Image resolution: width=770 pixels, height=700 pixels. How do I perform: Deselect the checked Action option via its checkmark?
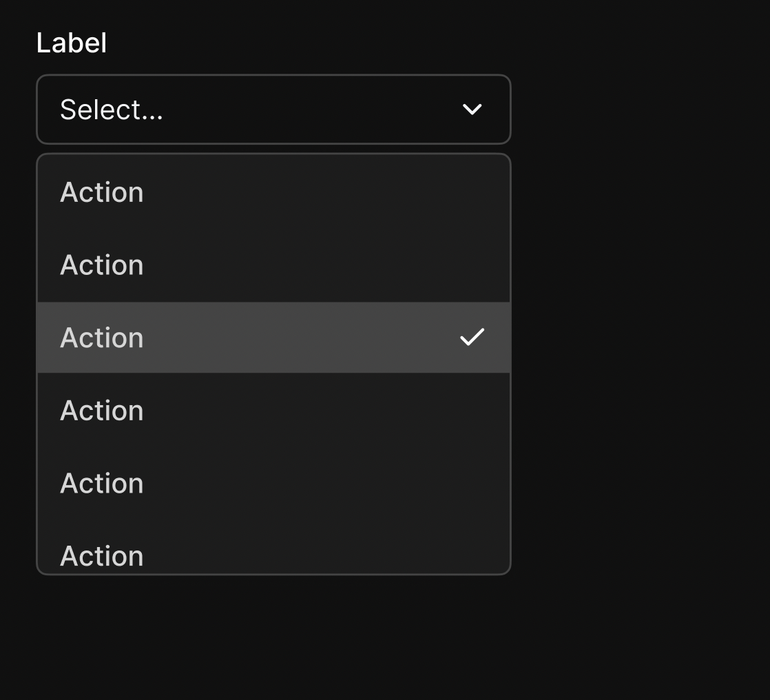tap(472, 338)
